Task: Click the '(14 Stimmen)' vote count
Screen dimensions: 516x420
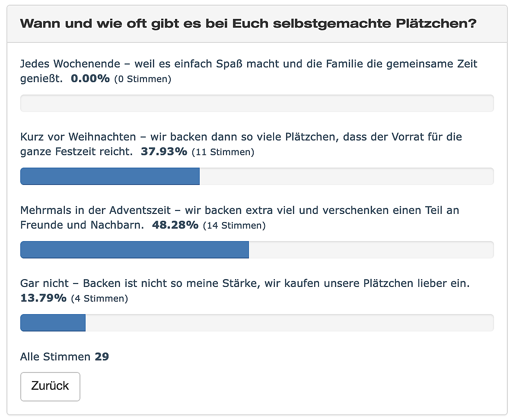Action: coord(234,226)
